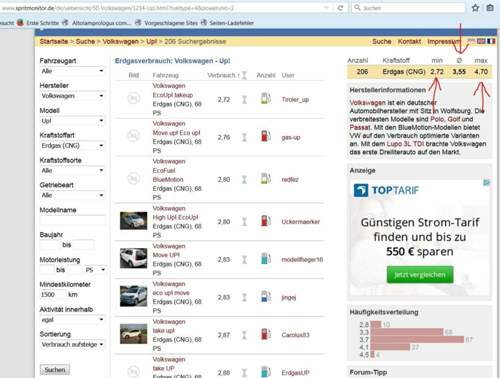Open Impressum menu item

(443, 41)
